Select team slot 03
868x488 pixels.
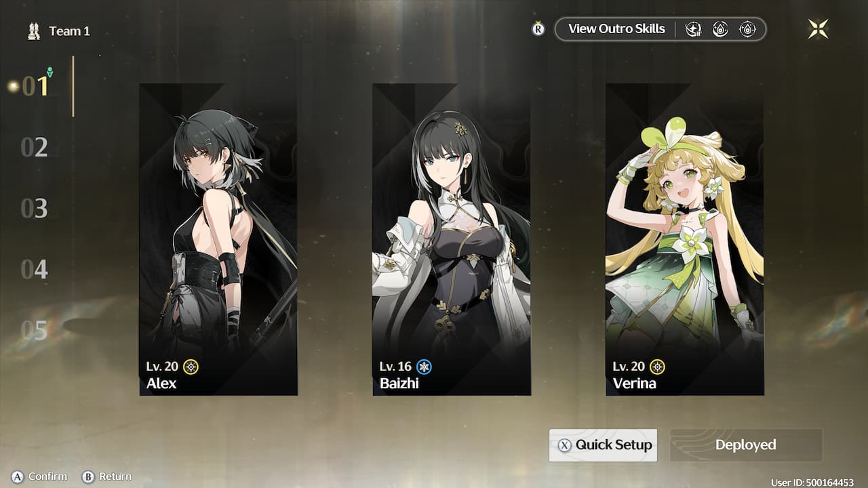point(35,208)
